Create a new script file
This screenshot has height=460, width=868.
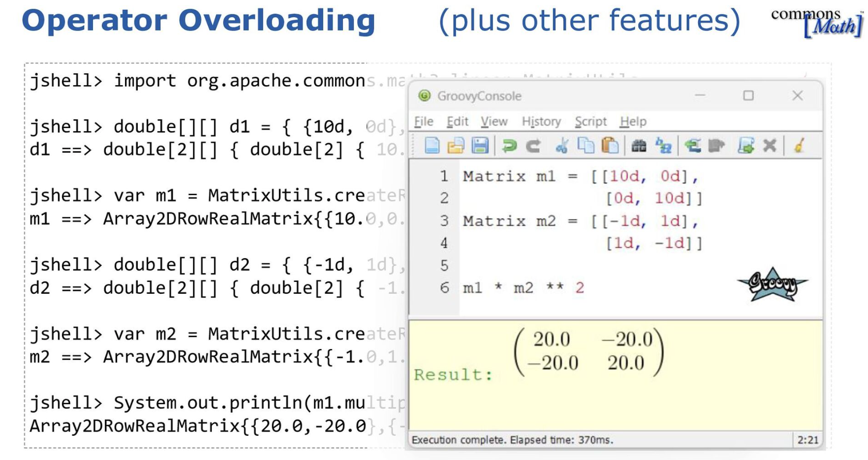click(432, 146)
